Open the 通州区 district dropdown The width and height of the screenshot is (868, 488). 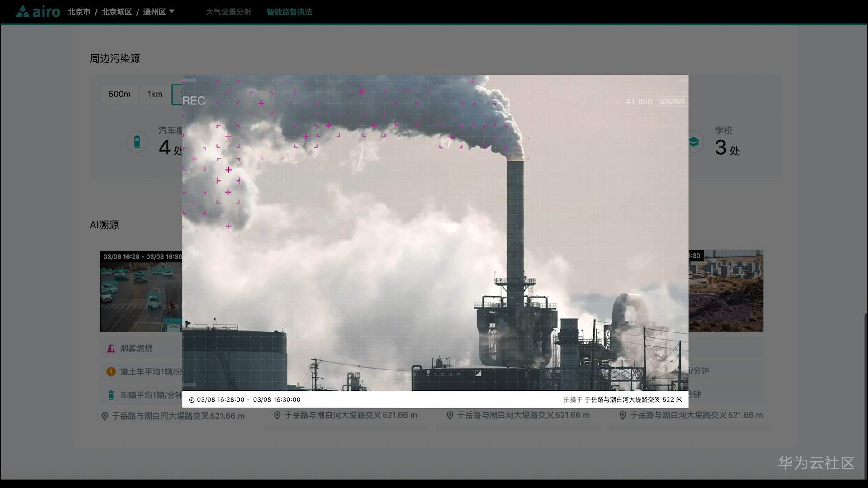[158, 12]
